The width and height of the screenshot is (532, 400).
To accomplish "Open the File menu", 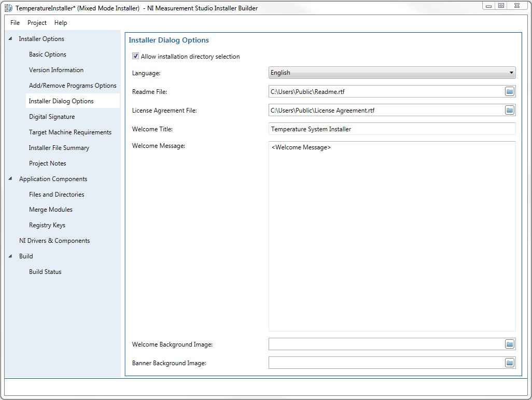I will pos(15,23).
